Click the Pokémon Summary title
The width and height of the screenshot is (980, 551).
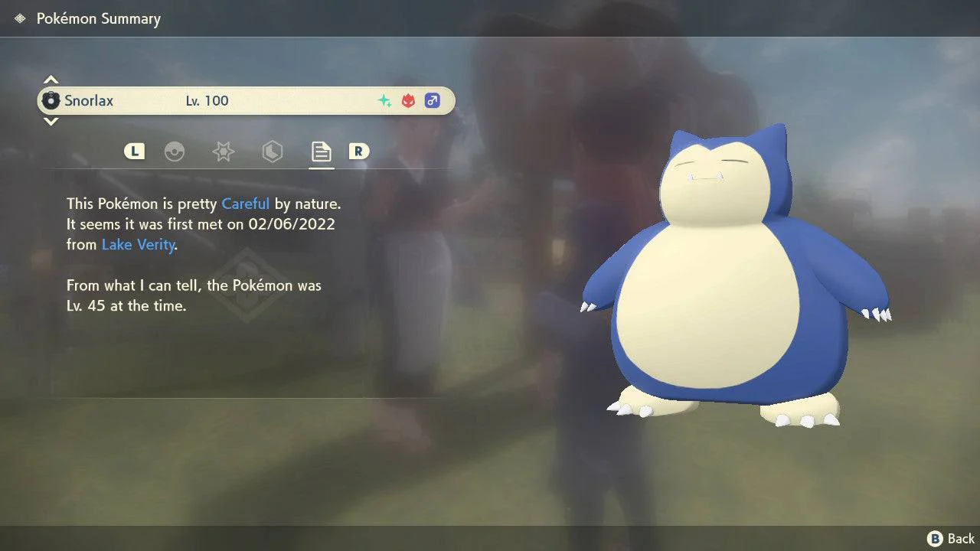[99, 18]
